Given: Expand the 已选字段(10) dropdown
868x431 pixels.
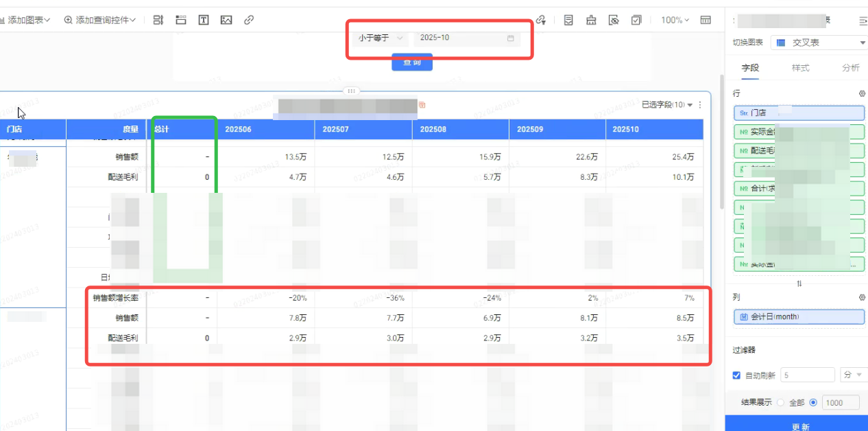Looking at the screenshot, I should (667, 105).
